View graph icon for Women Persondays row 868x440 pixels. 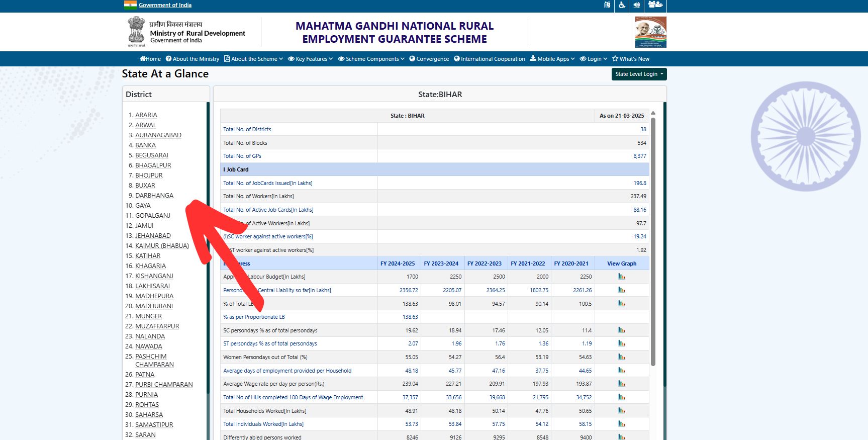coord(622,357)
